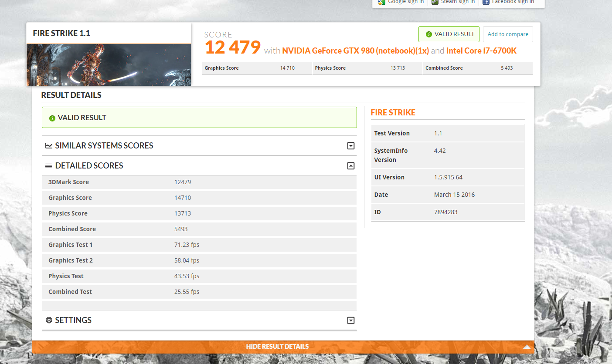Click the FIRE STRIKE heading in right panel
The height and width of the screenshot is (364, 612).
393,113
